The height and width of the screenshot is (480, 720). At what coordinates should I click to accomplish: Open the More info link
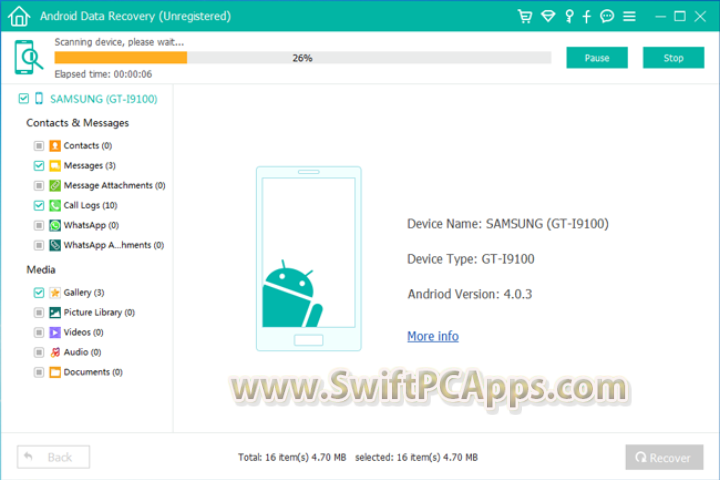coord(433,336)
